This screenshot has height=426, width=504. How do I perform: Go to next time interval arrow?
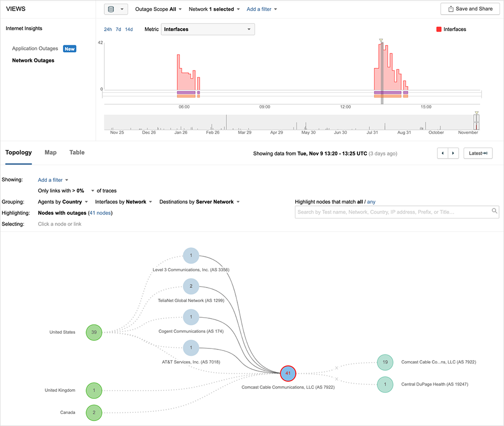pos(454,153)
